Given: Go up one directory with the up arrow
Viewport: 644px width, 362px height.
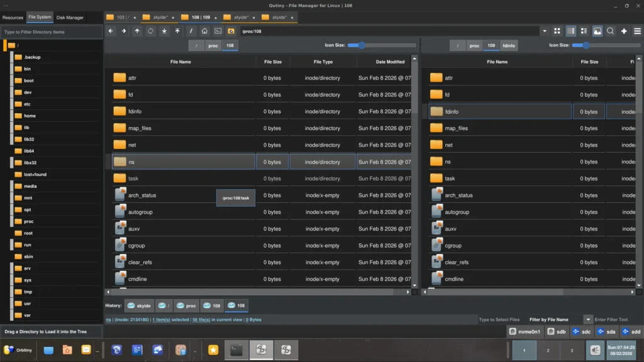Looking at the screenshot, I should click(137, 31).
